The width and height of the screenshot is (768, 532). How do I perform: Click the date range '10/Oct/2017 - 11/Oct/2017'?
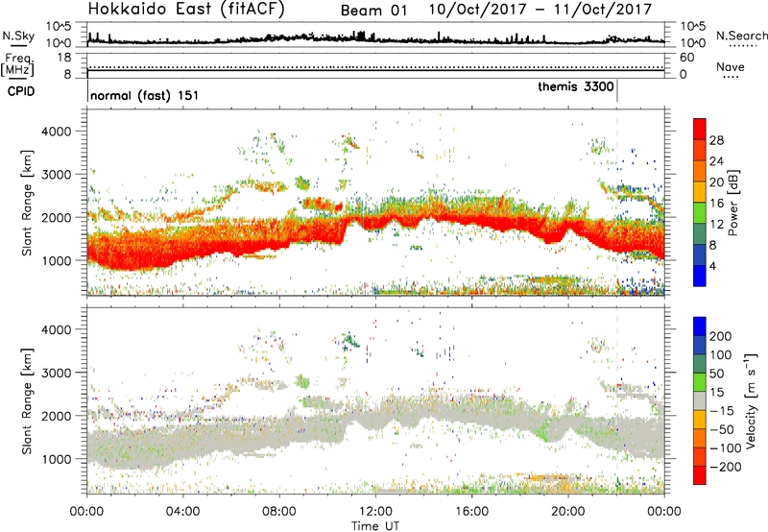tap(540, 10)
